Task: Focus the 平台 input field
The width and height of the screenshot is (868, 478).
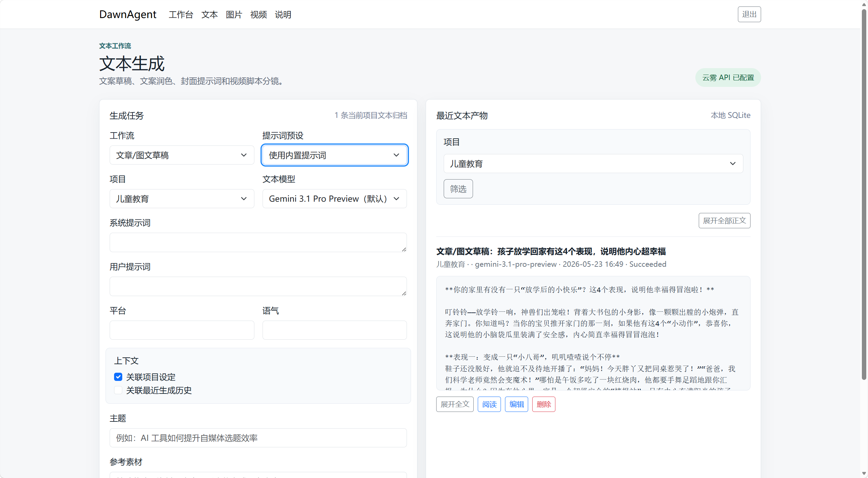Action: [182, 330]
